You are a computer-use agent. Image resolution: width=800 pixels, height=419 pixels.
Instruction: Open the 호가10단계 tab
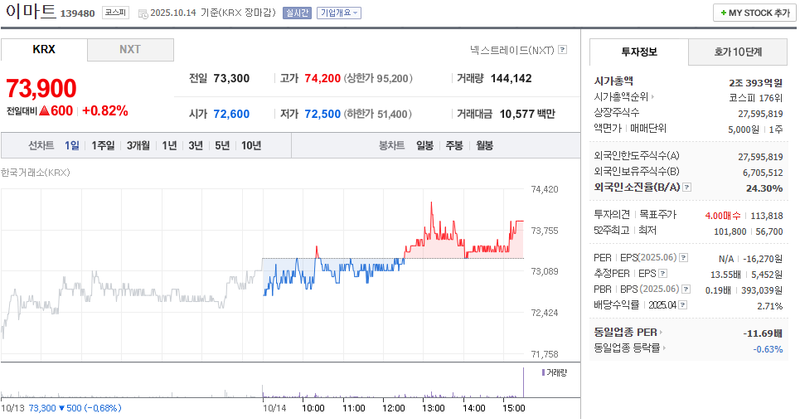[736, 51]
